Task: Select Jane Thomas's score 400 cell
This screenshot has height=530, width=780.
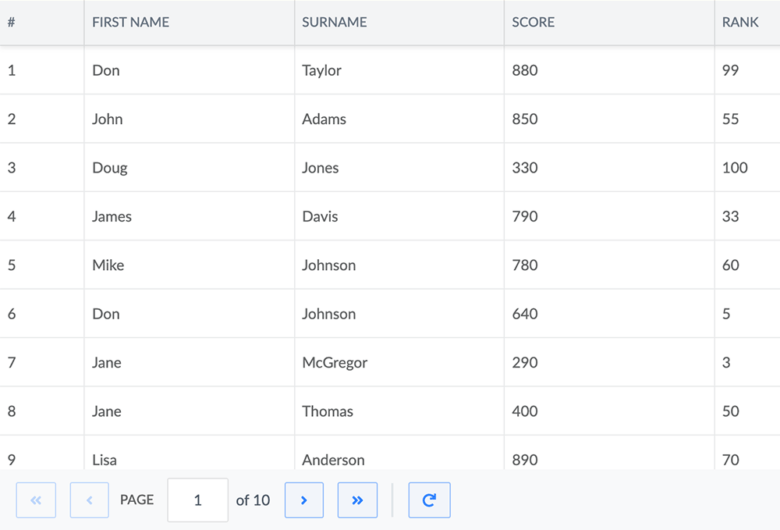Action: click(609, 412)
